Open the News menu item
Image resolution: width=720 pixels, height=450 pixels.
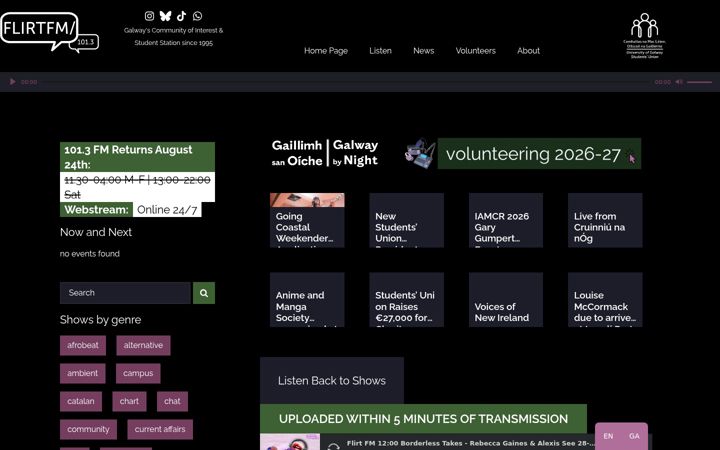tap(424, 51)
